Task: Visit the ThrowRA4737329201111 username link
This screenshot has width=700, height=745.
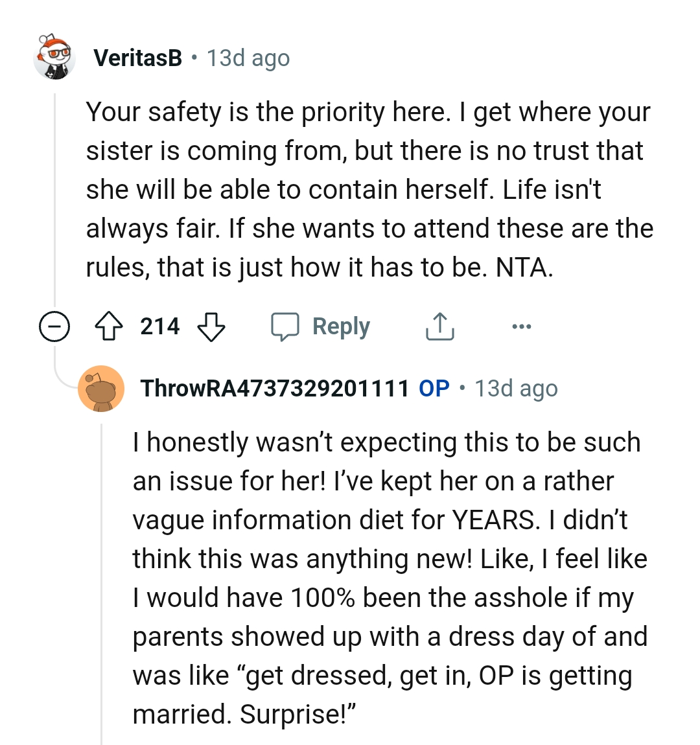Action: [x=275, y=389]
